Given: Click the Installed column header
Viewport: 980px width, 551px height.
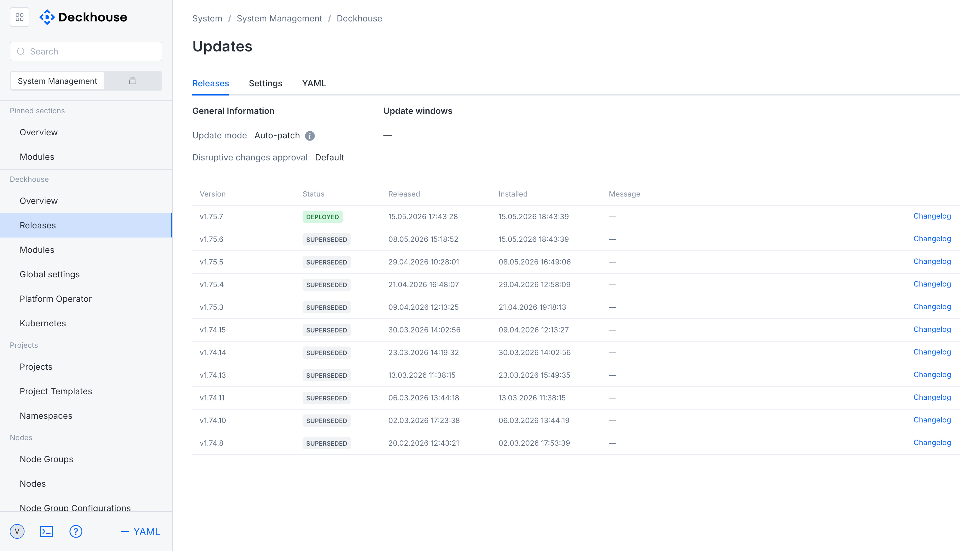Looking at the screenshot, I should [512, 194].
